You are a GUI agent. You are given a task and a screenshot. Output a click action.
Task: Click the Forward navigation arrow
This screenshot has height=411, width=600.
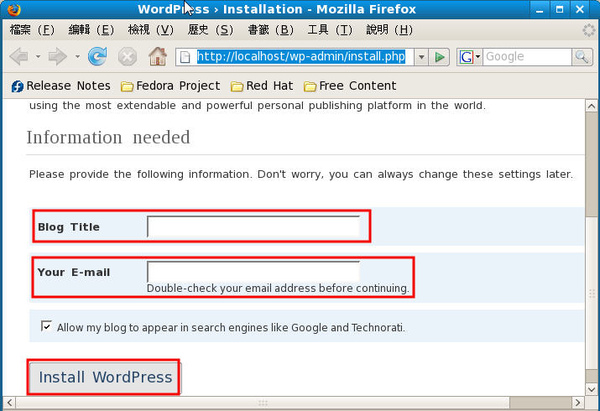pos(57,57)
